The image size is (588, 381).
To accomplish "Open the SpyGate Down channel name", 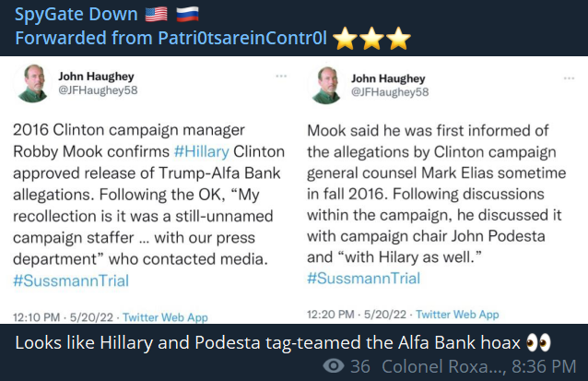I will click(76, 15).
